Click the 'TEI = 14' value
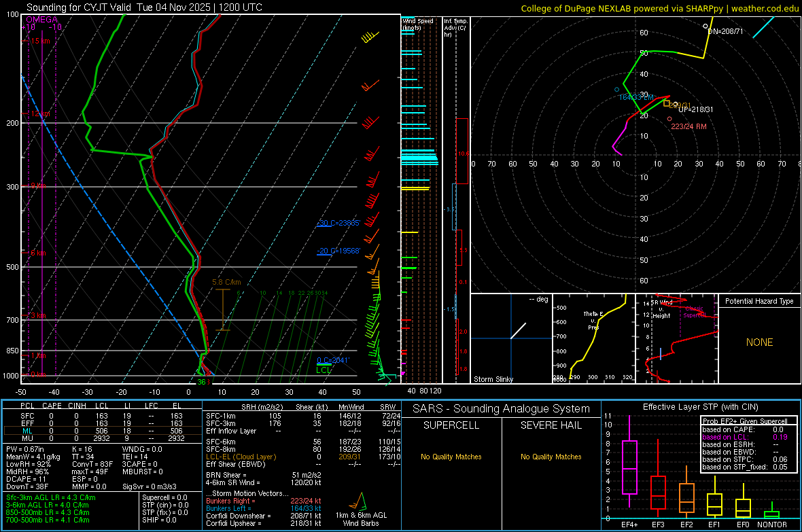 tap(135, 457)
